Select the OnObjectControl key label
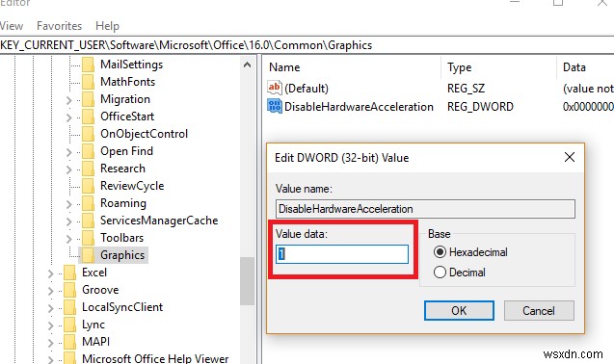This screenshot has width=614, height=364. point(145,134)
